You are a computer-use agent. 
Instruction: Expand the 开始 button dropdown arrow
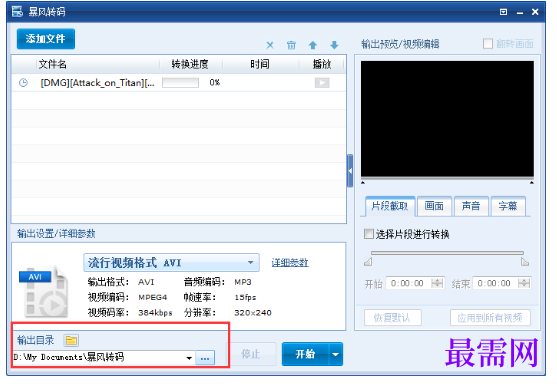click(x=336, y=354)
